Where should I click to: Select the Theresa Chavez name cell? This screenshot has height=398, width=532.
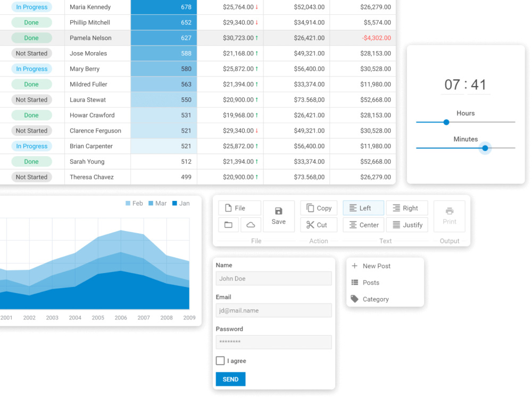(x=97, y=177)
